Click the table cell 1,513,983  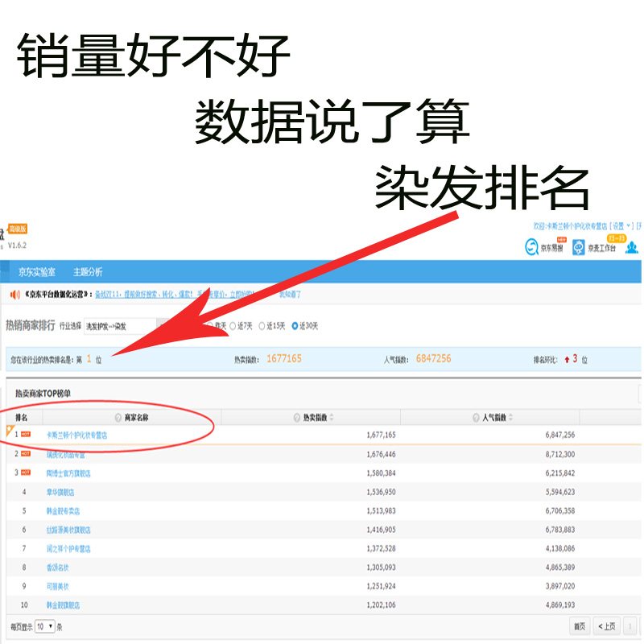point(381,511)
